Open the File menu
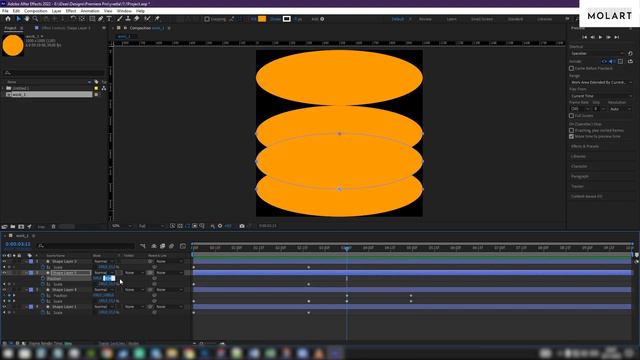640x360 pixels. tap(5, 11)
